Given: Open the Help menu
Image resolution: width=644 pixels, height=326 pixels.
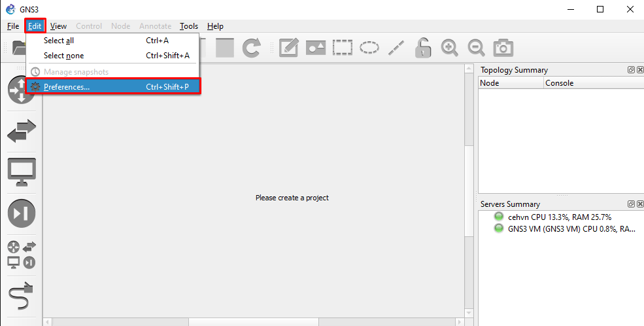Looking at the screenshot, I should click(215, 26).
